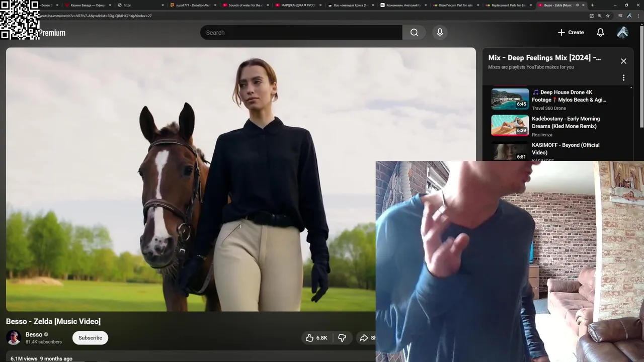The image size is (644, 362).
Task: Open Kadebostany - Early Morning Dreams title
Action: 566,123
